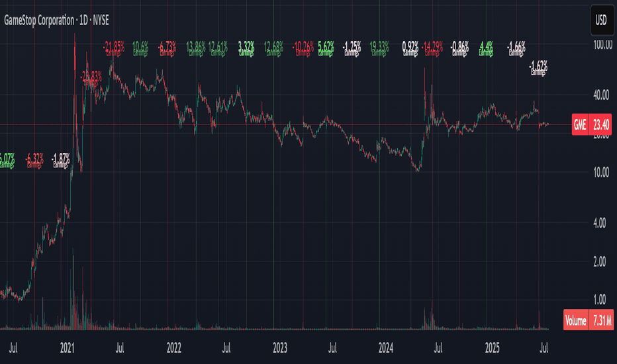Screen dimensions: 617x364
Task: Click the -0.86% earnings marker
Action: (x=459, y=48)
